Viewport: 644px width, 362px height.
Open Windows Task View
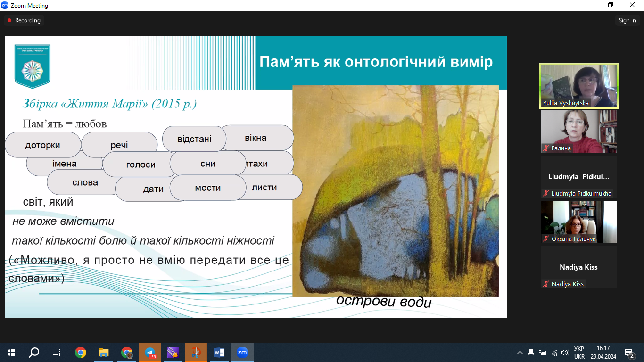click(57, 353)
